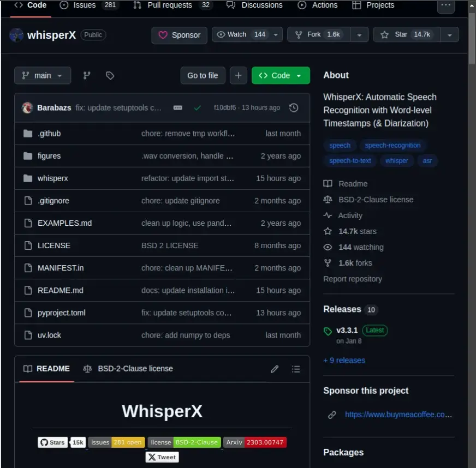Click the plus add file button
The width and height of the screenshot is (476, 468).
click(239, 75)
